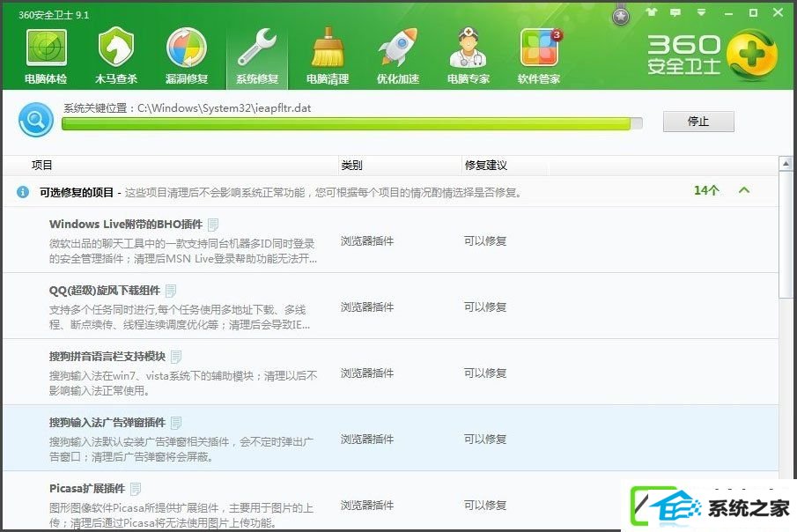
Task: Open the 电脑体检 radar scan icon
Action: 47,48
